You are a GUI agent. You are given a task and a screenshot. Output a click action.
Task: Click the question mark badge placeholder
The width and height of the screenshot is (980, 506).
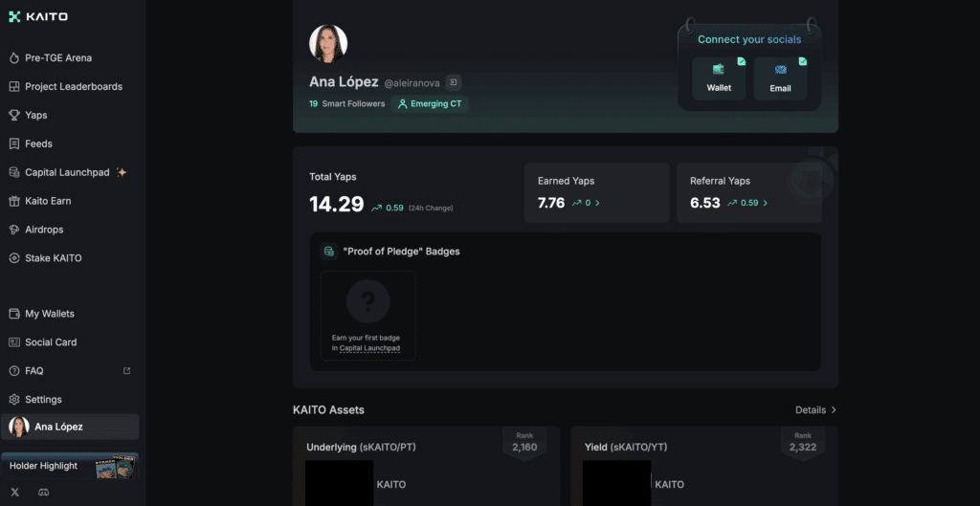[368, 301]
